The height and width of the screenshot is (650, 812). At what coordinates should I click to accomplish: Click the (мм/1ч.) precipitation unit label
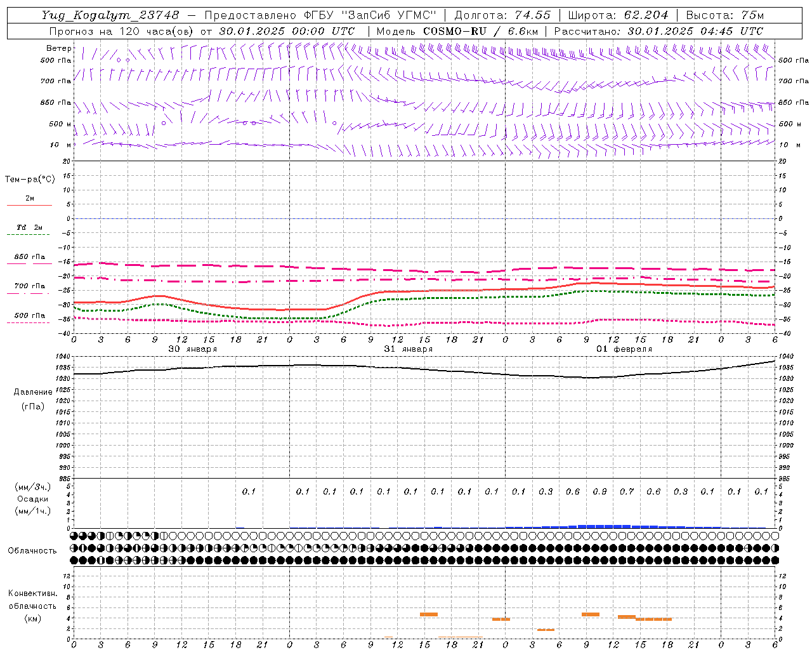[33, 511]
